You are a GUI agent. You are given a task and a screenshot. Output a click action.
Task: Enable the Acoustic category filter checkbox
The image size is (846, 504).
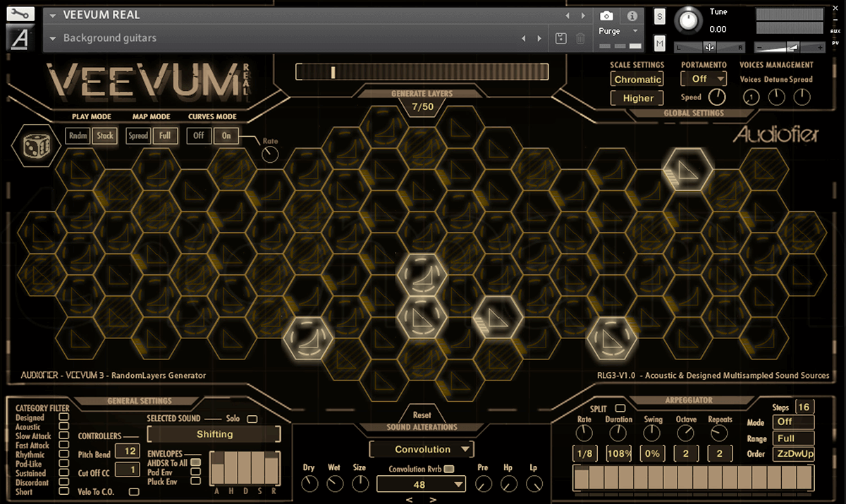64,426
